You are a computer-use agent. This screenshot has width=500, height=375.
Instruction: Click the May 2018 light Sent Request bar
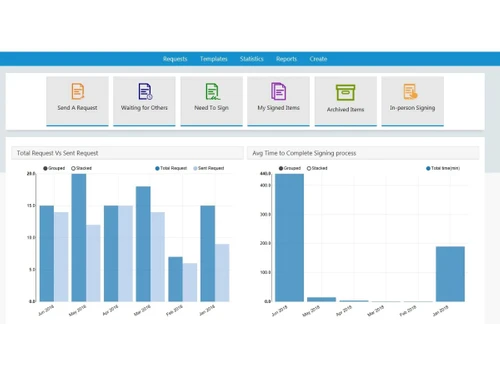coord(93,263)
